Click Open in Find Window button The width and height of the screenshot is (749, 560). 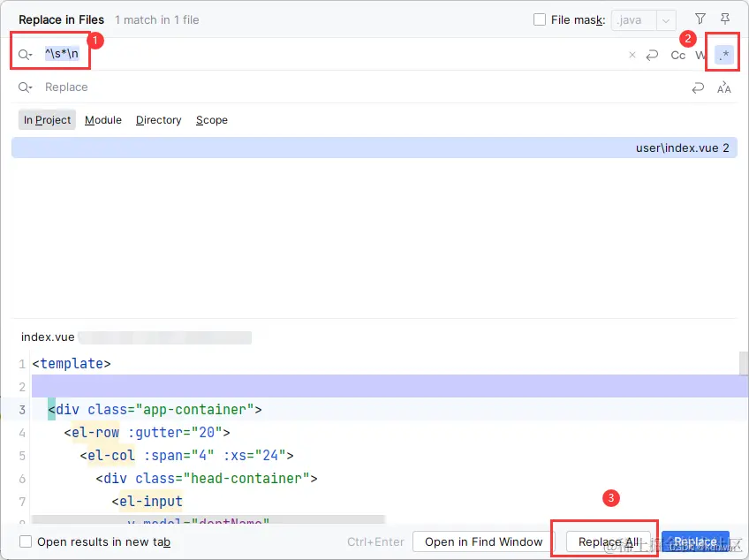tap(483, 541)
